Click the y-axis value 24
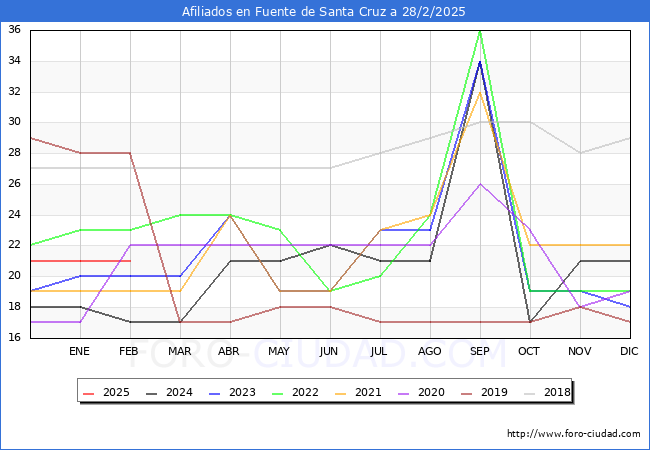The image size is (650, 450). (15, 215)
